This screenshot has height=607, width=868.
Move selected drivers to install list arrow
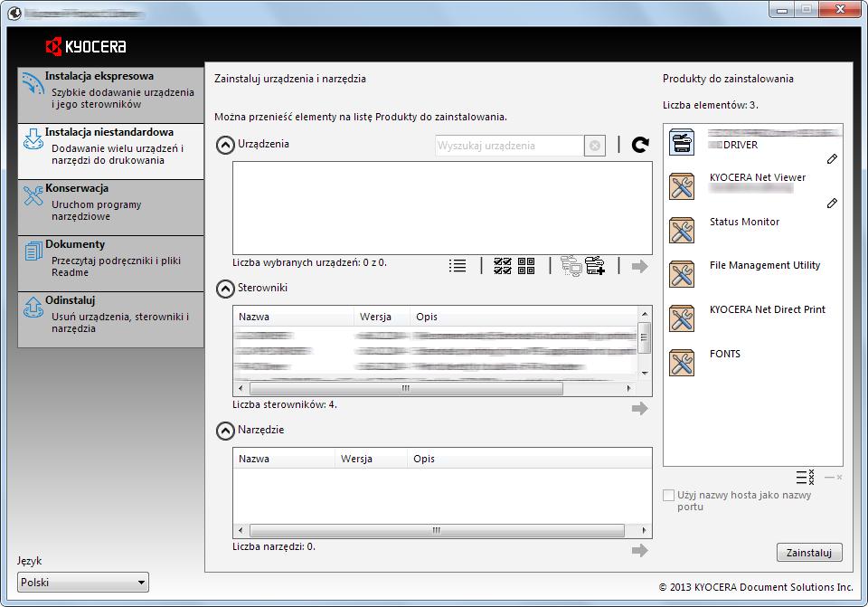tap(639, 409)
